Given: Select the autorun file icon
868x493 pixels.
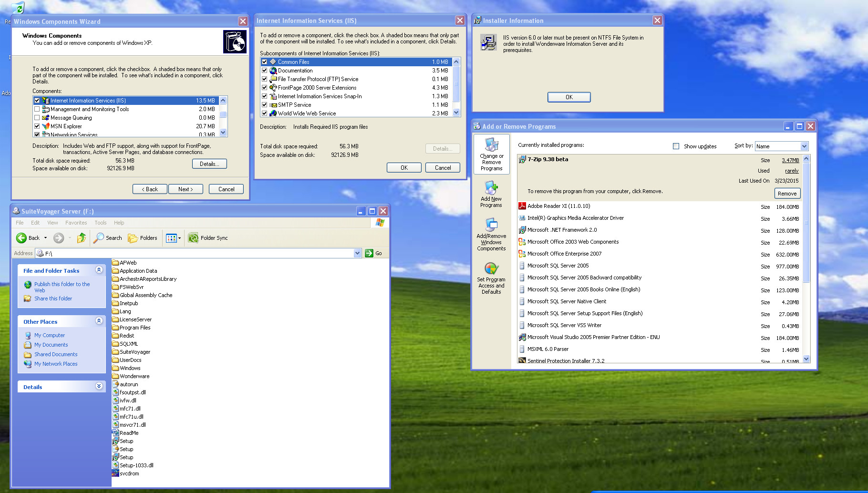Looking at the screenshot, I should (115, 384).
